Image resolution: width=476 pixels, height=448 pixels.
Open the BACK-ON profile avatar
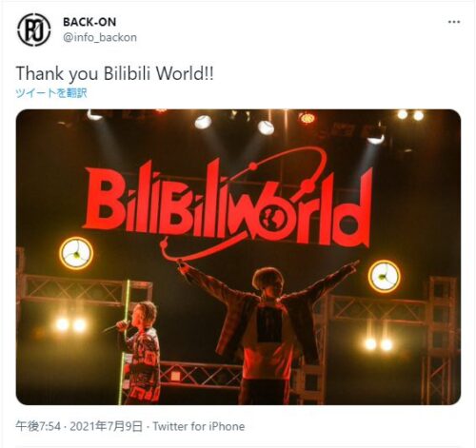point(33,29)
